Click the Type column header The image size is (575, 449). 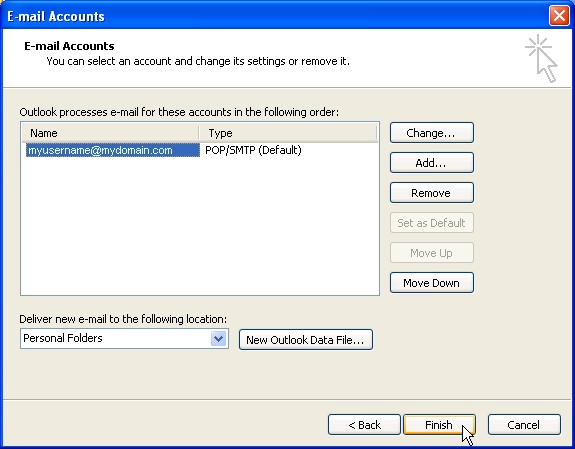(288, 133)
